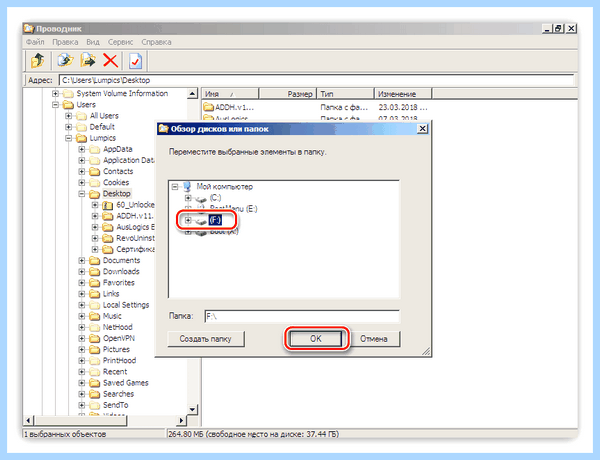Expand the Documents folder node
The height and width of the screenshot is (460, 600).
point(82,261)
